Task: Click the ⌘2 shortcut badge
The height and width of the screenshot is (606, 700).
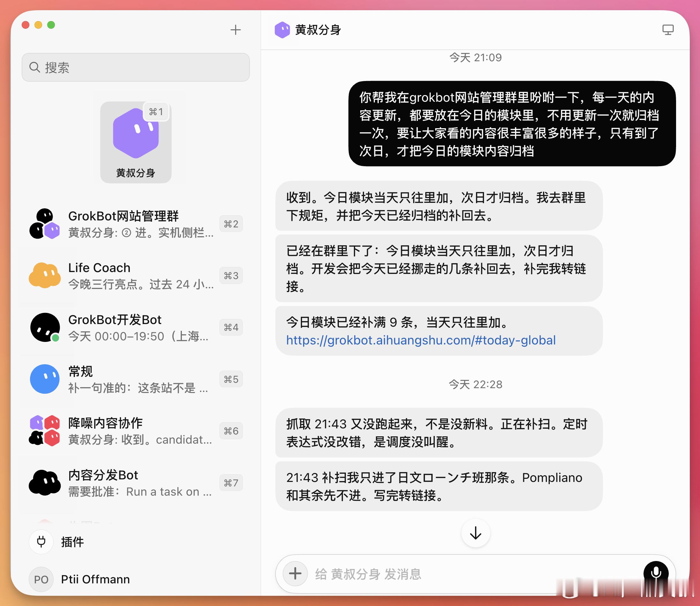Action: (231, 224)
